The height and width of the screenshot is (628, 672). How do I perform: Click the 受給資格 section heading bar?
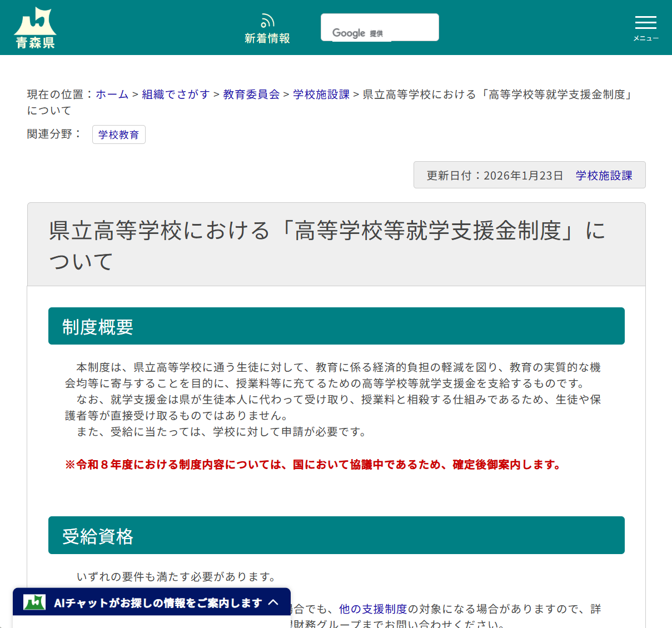(336, 535)
